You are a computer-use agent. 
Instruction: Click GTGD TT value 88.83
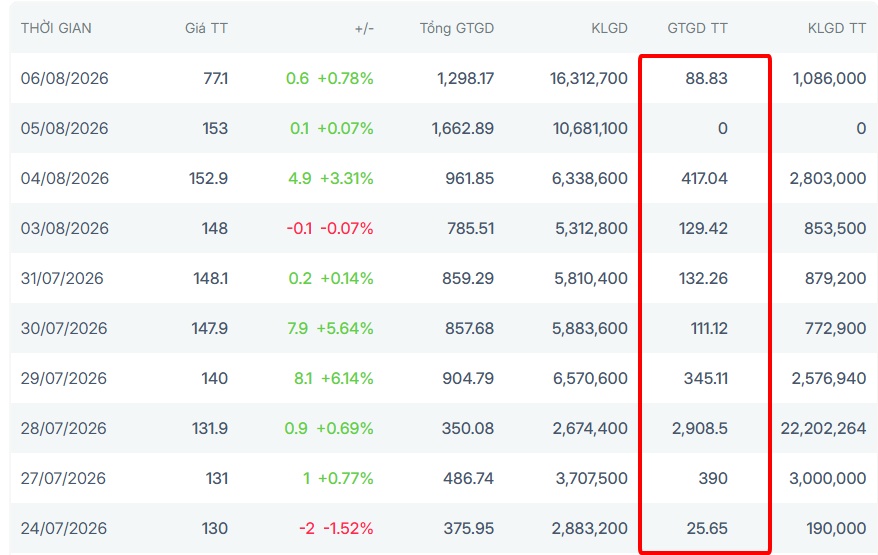[707, 78]
